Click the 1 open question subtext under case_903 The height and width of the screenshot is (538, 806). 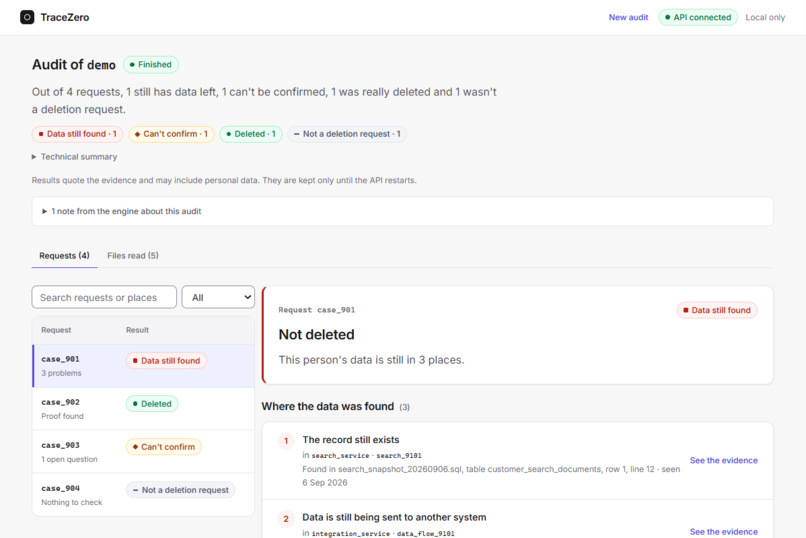click(69, 459)
